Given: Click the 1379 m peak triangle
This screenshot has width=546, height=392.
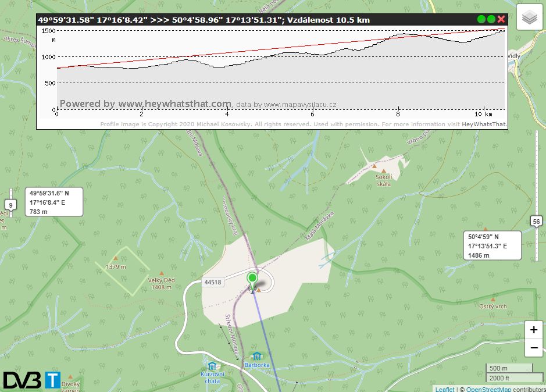Looking at the screenshot, I should [x=116, y=258].
